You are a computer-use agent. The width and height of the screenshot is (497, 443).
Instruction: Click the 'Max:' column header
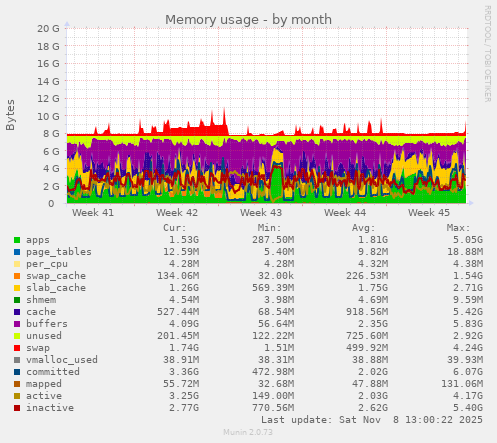pyautogui.click(x=458, y=228)
